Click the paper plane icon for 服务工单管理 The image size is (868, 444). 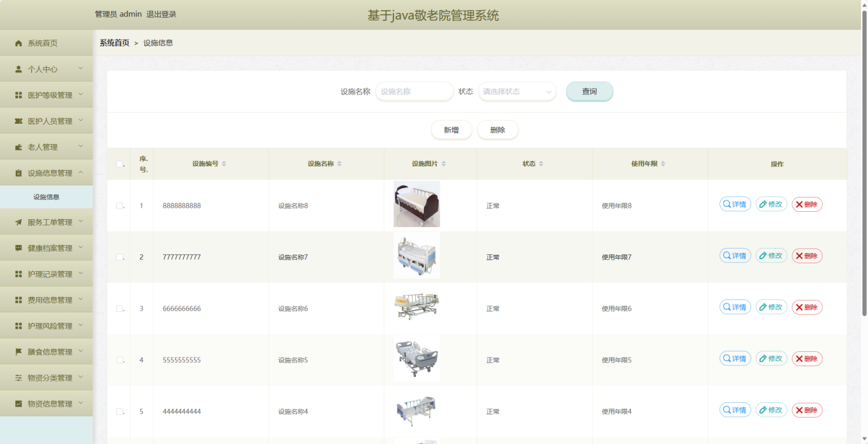[x=18, y=223]
